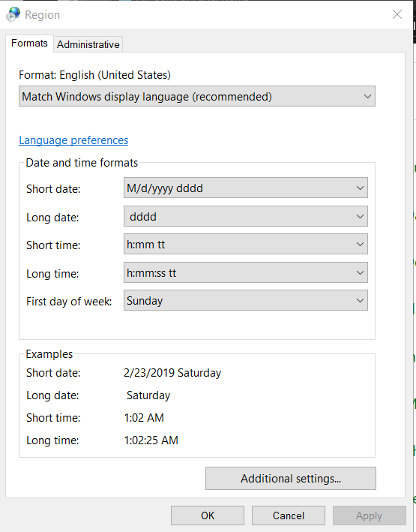Open the Language preferences link
Screen dimensions: 416x532
[73, 140]
